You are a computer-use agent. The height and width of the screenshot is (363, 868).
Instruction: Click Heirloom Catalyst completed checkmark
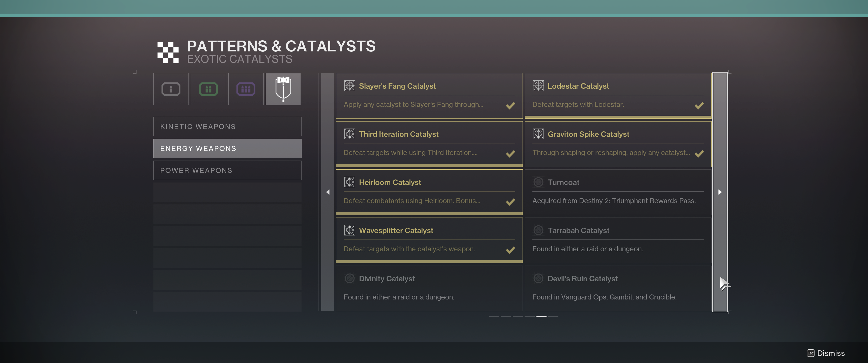click(510, 202)
